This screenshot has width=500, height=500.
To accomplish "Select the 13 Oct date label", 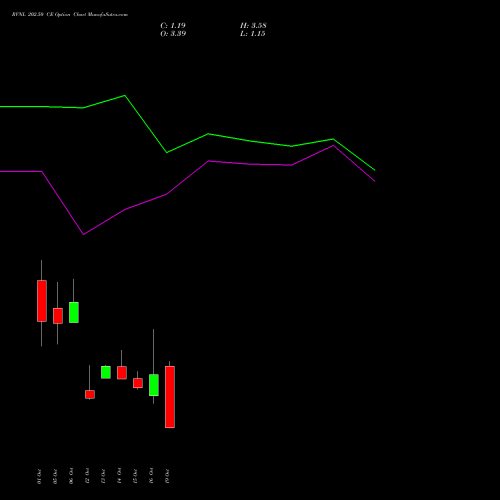I will [103, 477].
